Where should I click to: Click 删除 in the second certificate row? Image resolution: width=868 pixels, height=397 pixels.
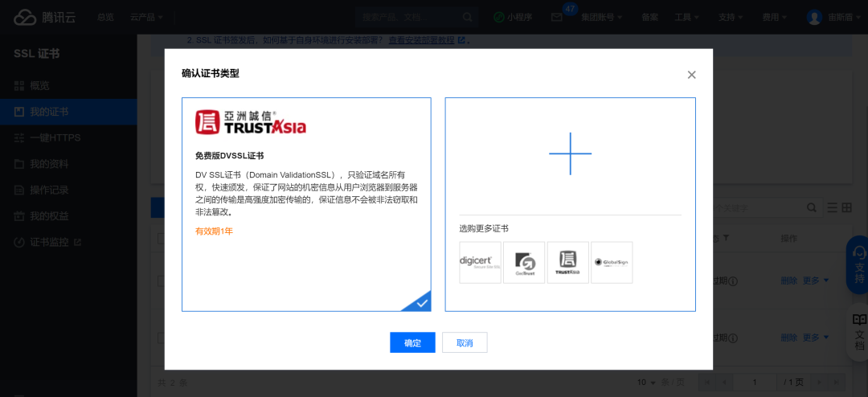[x=789, y=338]
